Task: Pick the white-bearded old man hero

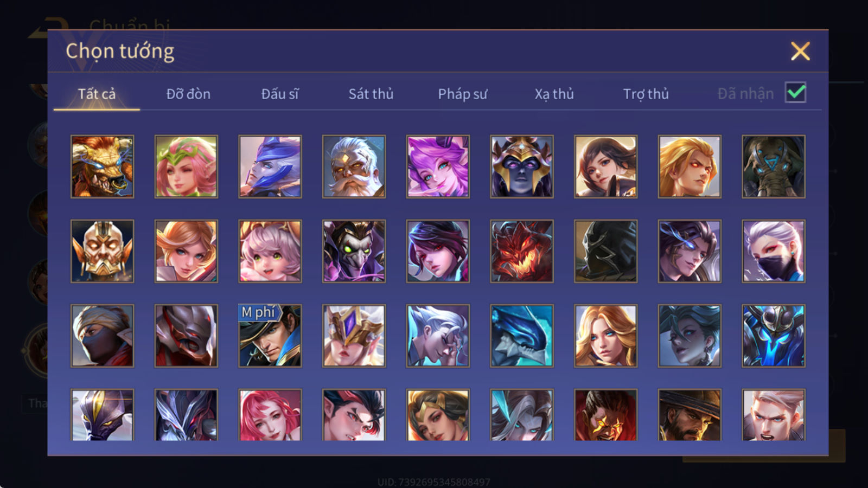Action: (x=354, y=166)
